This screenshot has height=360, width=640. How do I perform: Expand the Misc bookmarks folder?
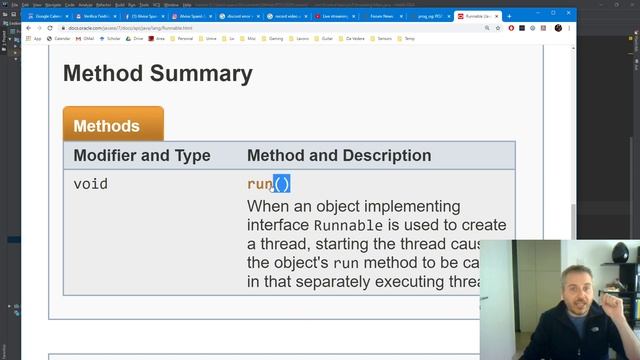click(x=248, y=39)
